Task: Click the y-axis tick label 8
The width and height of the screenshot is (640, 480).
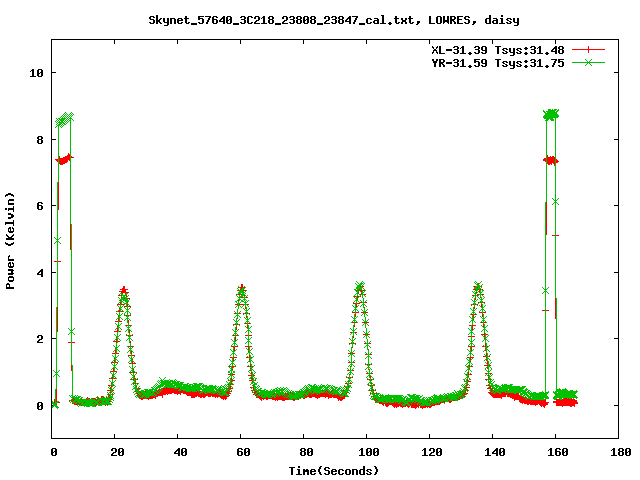Action: [x=40, y=140]
